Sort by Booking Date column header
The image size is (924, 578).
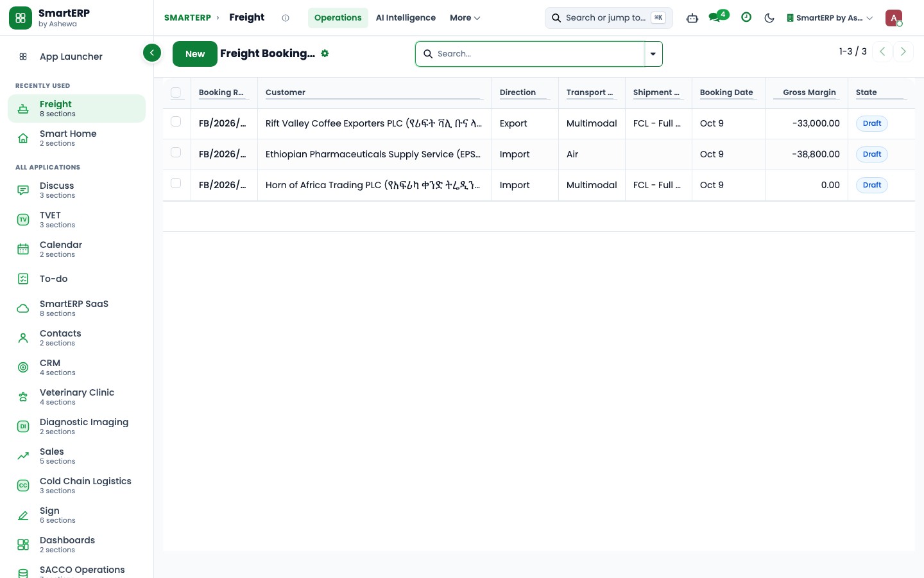pos(728,92)
